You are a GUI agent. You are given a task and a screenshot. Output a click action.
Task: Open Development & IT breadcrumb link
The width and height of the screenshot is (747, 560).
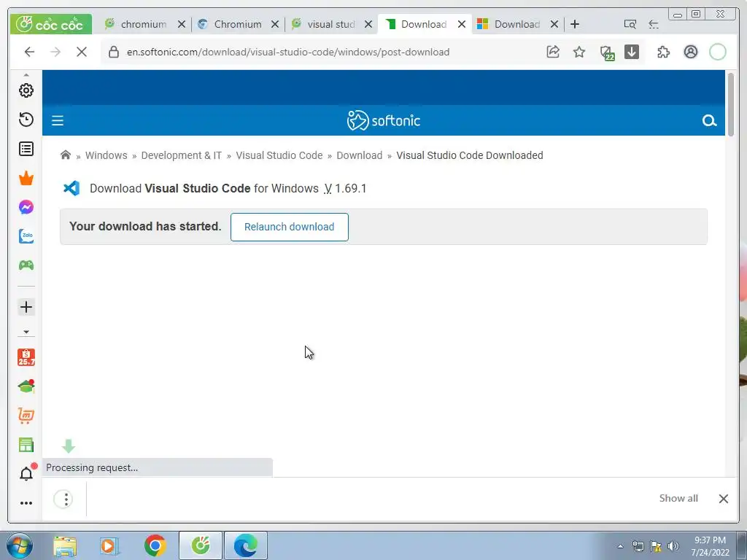(182, 155)
